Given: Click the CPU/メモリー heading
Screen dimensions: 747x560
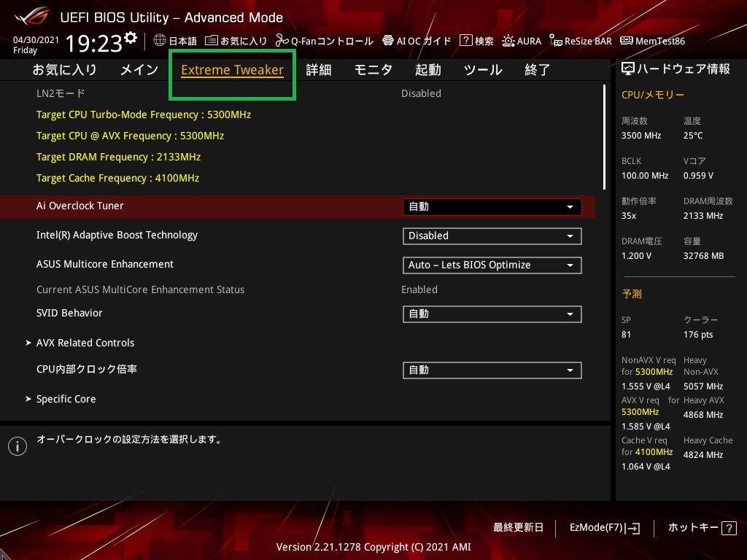Looking at the screenshot, I should [653, 95].
